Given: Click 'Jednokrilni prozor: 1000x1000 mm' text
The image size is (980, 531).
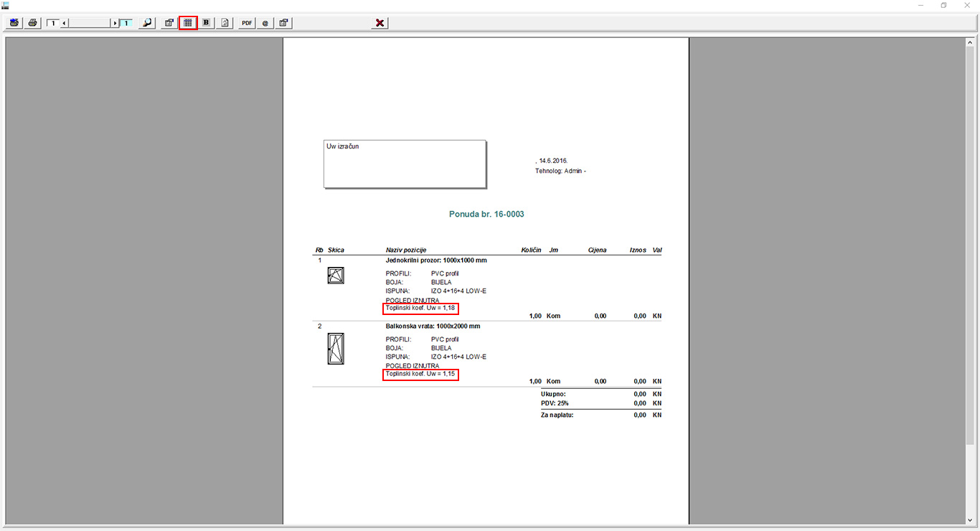Looking at the screenshot, I should [436, 260].
